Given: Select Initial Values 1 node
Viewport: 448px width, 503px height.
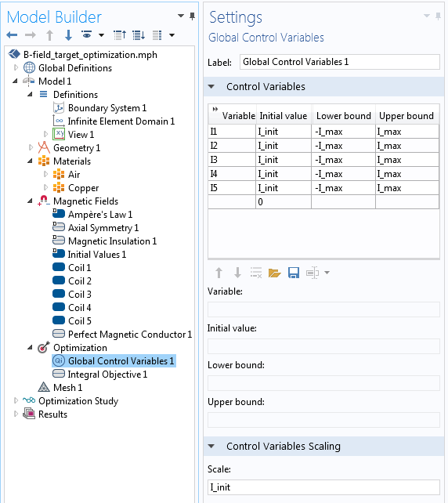Looking at the screenshot, I should 97,255.
